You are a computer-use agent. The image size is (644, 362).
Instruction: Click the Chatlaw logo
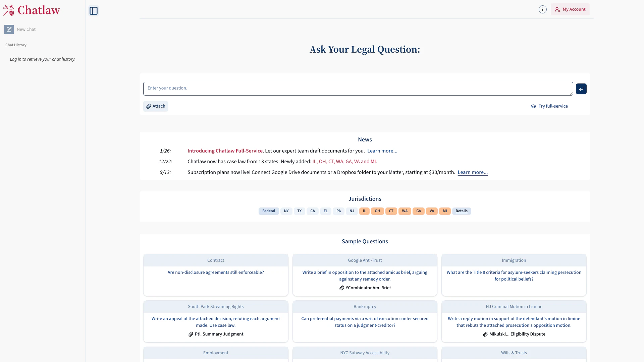[x=32, y=10]
